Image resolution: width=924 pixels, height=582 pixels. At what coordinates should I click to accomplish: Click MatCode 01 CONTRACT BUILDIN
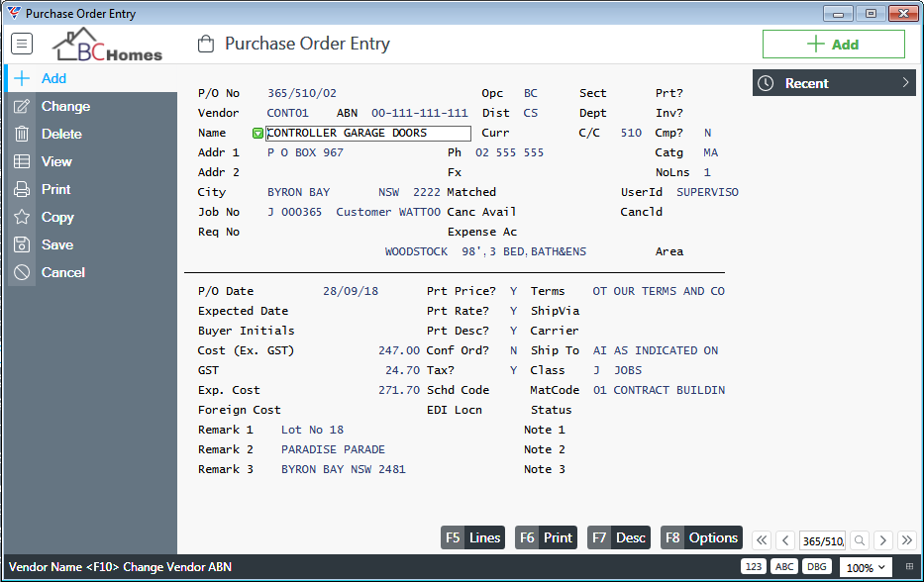coord(659,390)
